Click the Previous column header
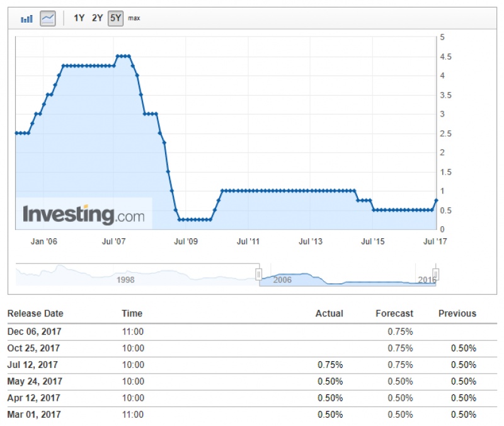The width and height of the screenshot is (504, 426). pyautogui.click(x=457, y=313)
